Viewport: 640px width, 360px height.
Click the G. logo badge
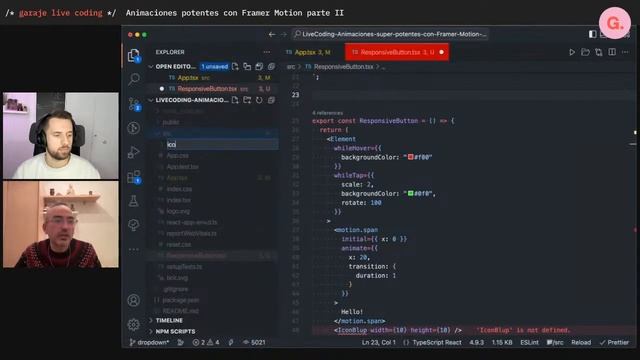click(x=615, y=23)
